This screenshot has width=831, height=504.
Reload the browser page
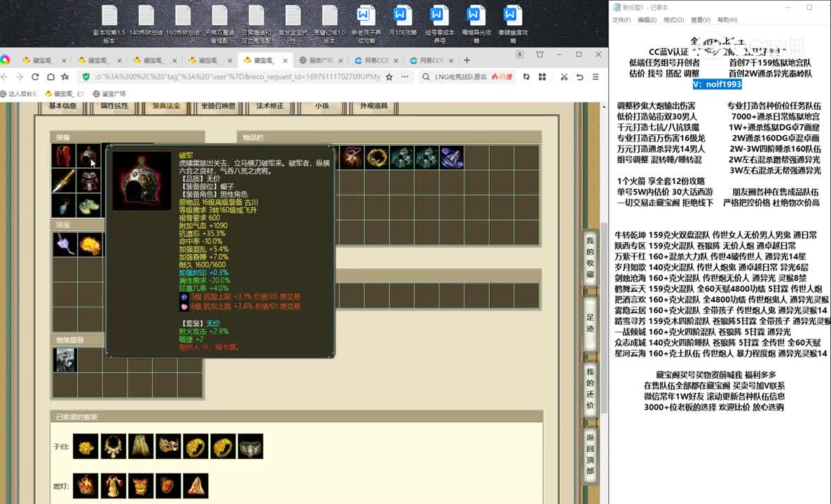(35, 77)
